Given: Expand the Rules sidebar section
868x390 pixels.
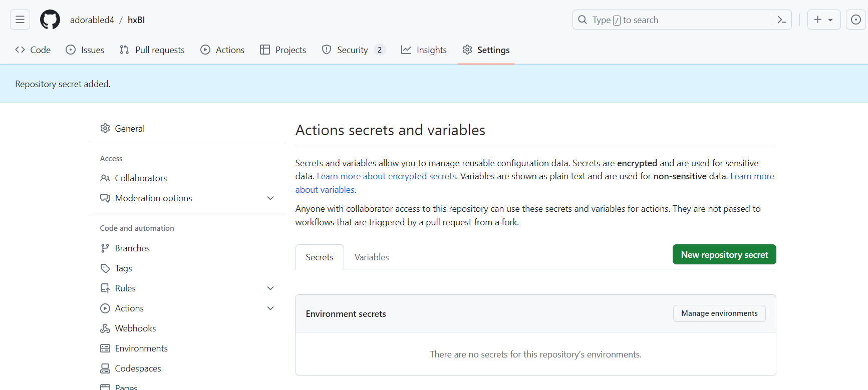Looking at the screenshot, I should point(270,288).
